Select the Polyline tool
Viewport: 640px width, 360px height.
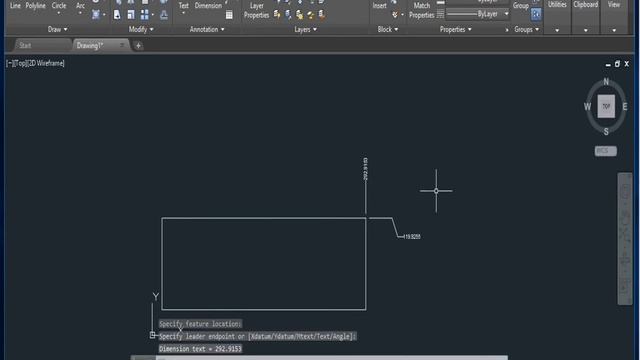coord(36,6)
